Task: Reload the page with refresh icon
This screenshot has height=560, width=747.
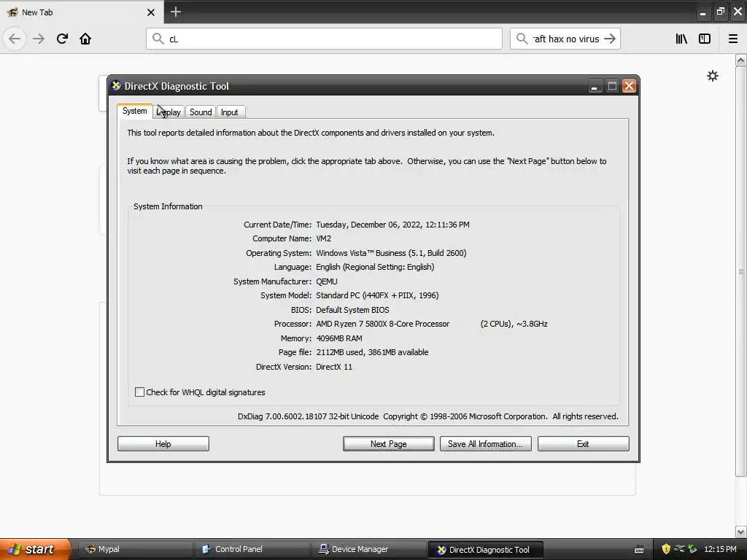Action: [62, 39]
